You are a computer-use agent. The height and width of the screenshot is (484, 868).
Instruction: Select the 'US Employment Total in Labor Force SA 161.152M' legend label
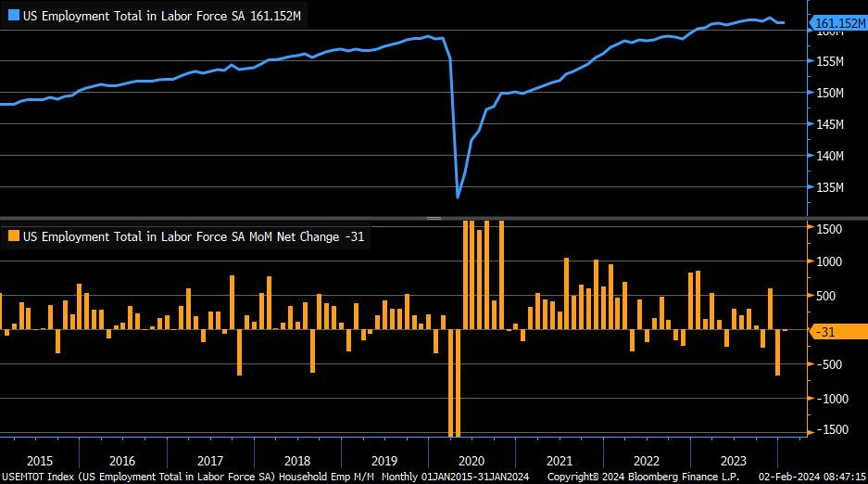tap(163, 16)
